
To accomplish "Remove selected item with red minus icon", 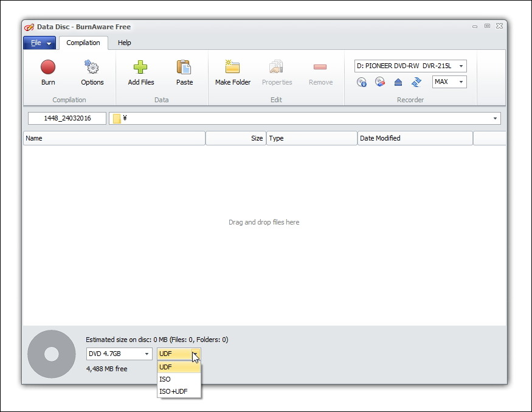I will click(x=320, y=67).
